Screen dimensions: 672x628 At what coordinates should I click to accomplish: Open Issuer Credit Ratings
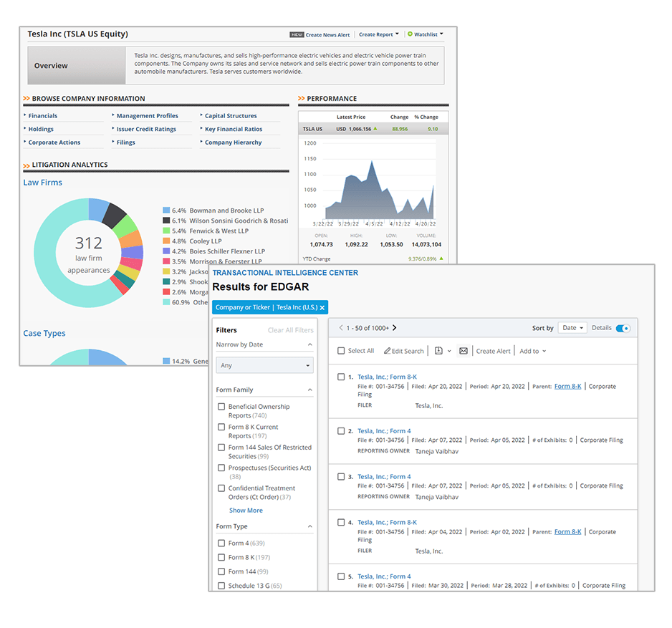[147, 130]
